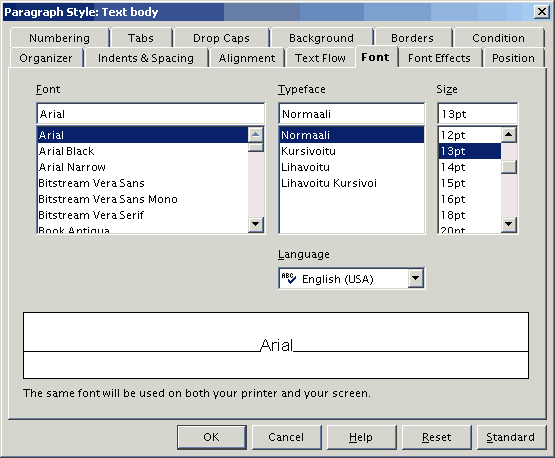Viewport: 555px width, 458px height.
Task: Select 15pt size
Action: (x=470, y=183)
